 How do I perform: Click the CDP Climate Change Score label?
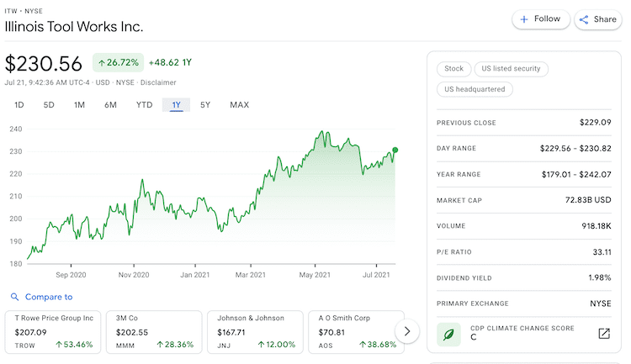pyautogui.click(x=522, y=328)
